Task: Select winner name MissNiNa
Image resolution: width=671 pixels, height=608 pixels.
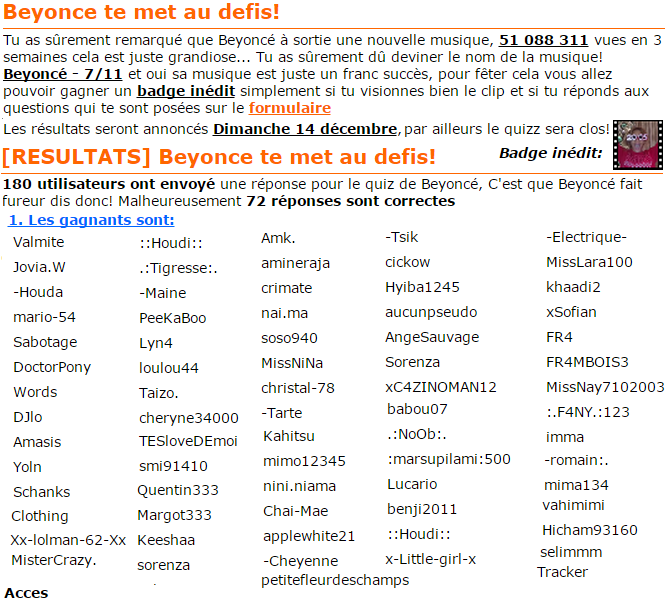Action: click(292, 363)
